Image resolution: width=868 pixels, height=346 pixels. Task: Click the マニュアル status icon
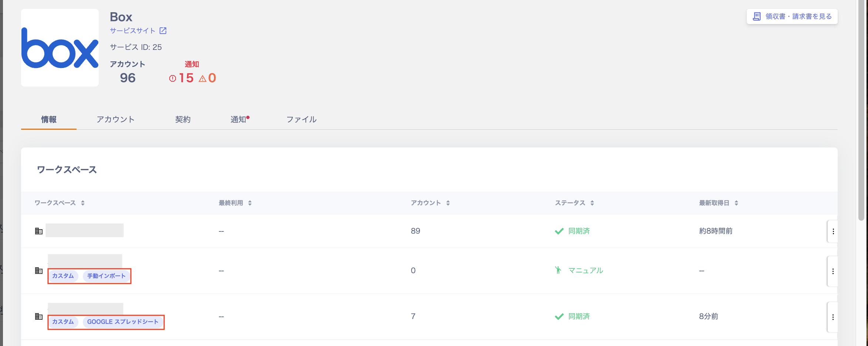click(x=558, y=270)
